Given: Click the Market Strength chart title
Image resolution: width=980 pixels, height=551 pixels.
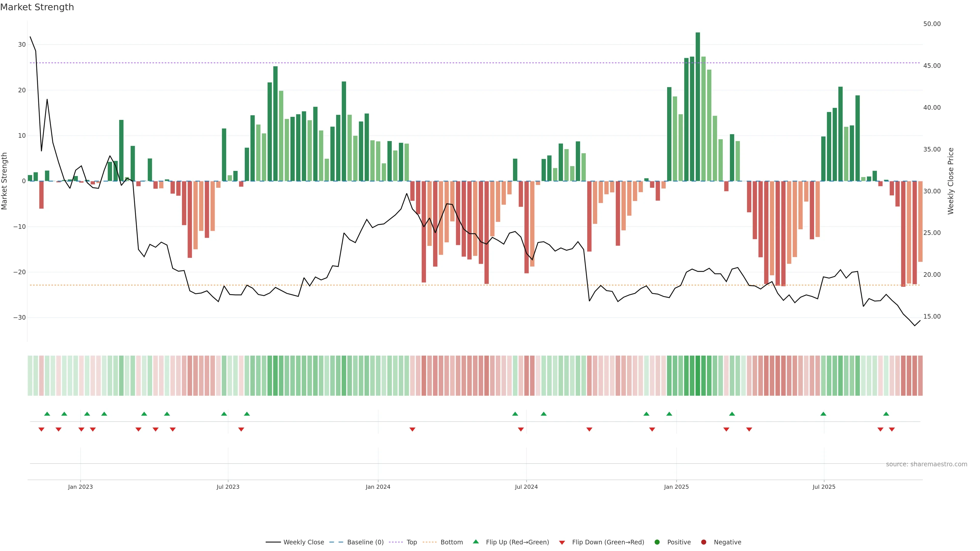Looking at the screenshot, I should [x=37, y=7].
